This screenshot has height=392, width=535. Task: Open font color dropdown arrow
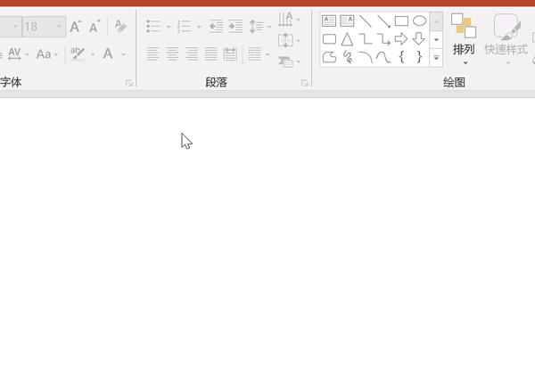[124, 54]
